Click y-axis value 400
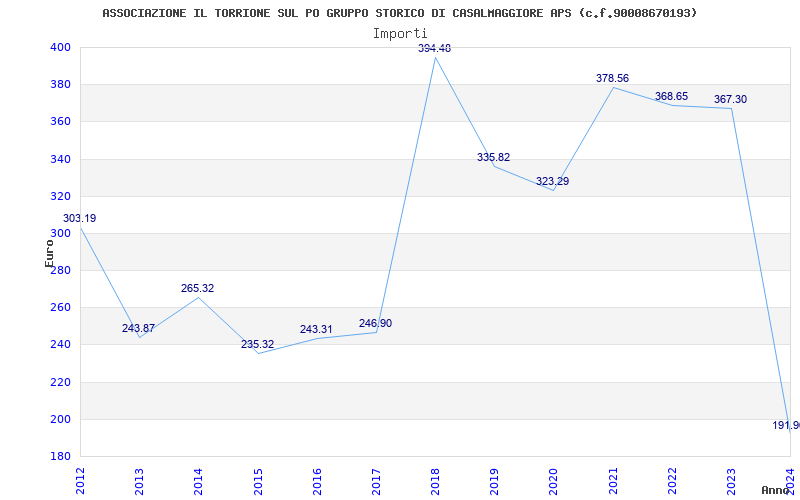 pos(60,47)
